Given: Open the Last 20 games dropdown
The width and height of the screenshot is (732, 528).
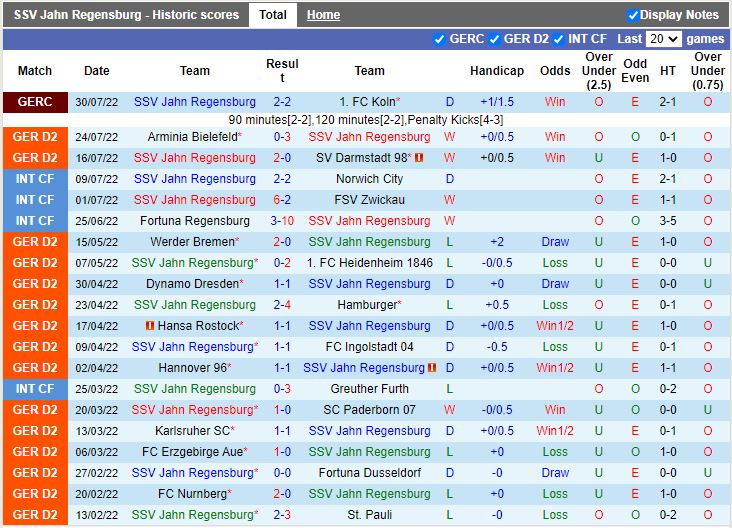Looking at the screenshot, I should tap(663, 39).
